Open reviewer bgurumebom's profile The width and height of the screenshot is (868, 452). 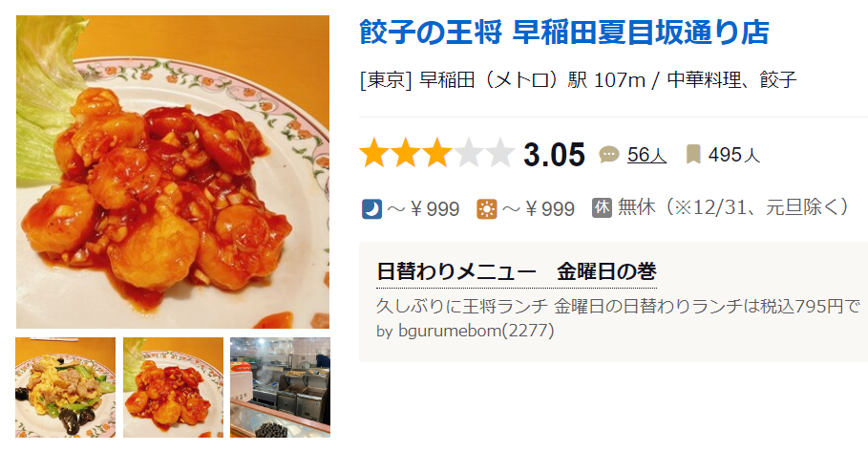(465, 331)
